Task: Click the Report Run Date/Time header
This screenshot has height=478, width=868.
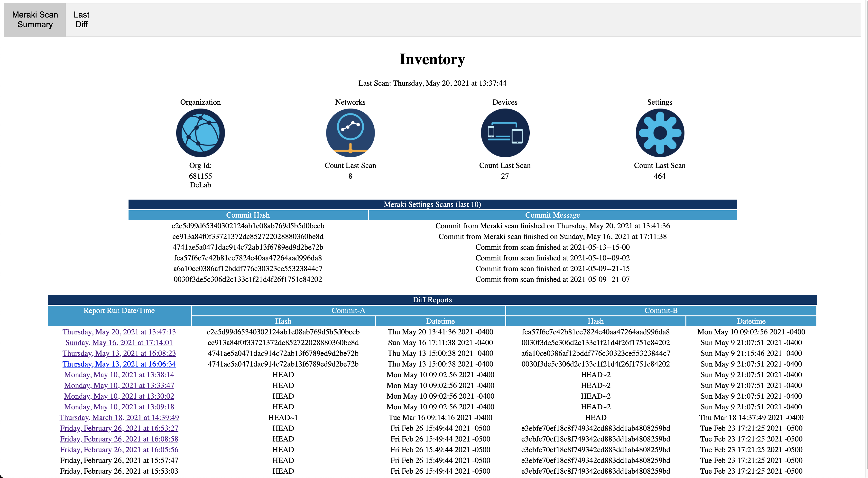Action: pos(119,311)
